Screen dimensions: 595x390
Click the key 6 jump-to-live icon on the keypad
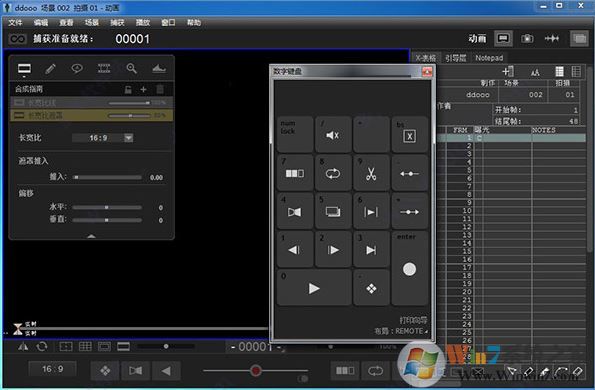pyautogui.click(x=371, y=211)
